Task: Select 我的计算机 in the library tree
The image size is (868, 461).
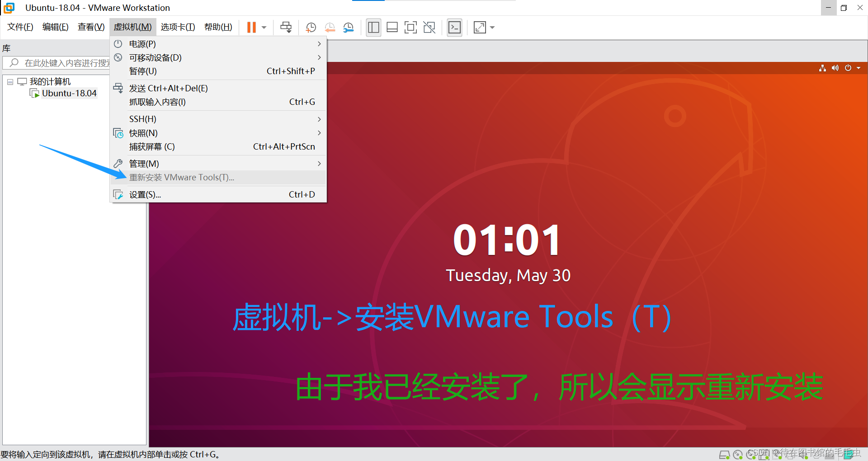Action: point(50,81)
